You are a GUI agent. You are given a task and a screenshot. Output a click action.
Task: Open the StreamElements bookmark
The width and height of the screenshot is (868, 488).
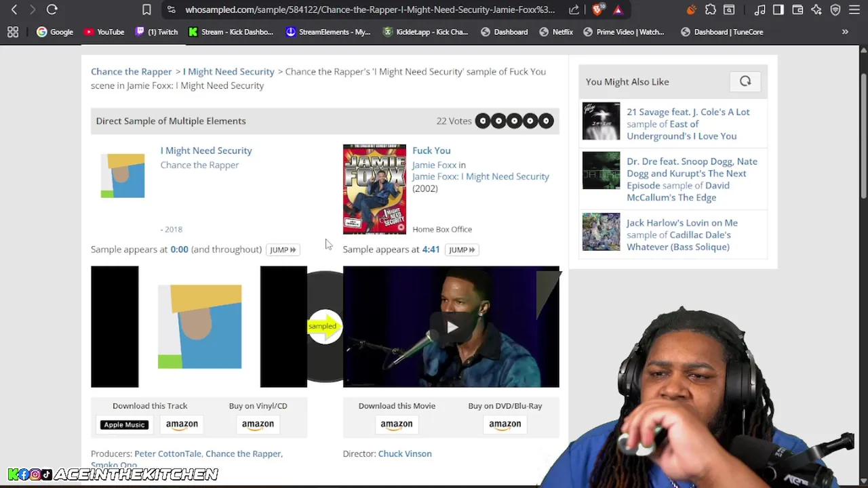point(328,32)
